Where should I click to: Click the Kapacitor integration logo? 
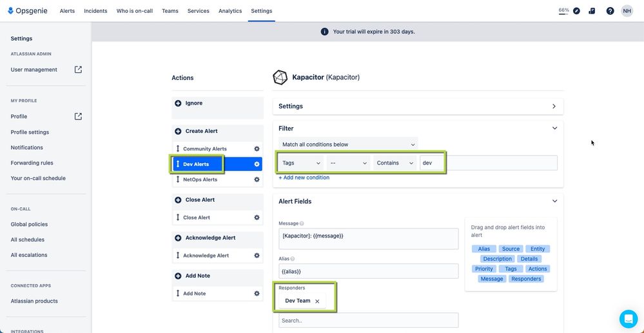[280, 77]
